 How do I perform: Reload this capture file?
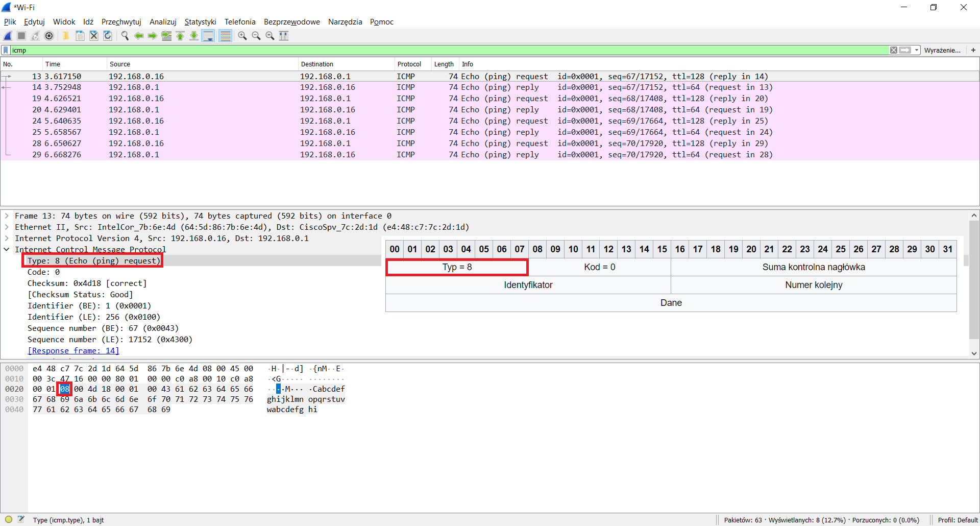pos(108,36)
